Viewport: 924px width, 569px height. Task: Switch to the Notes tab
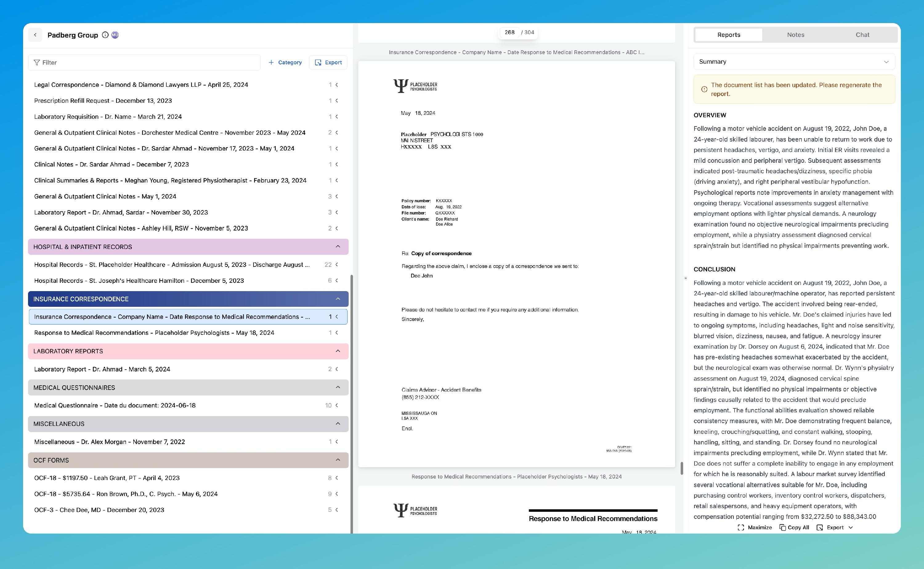point(795,35)
